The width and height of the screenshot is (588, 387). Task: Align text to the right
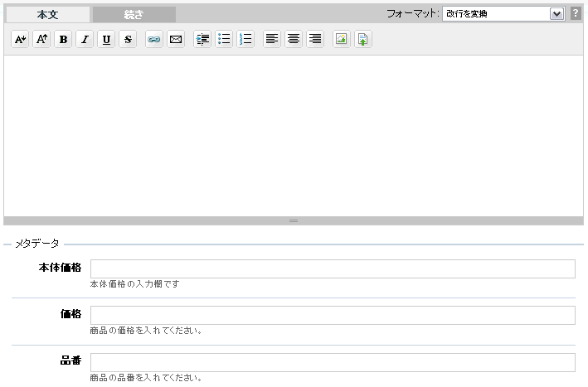315,39
